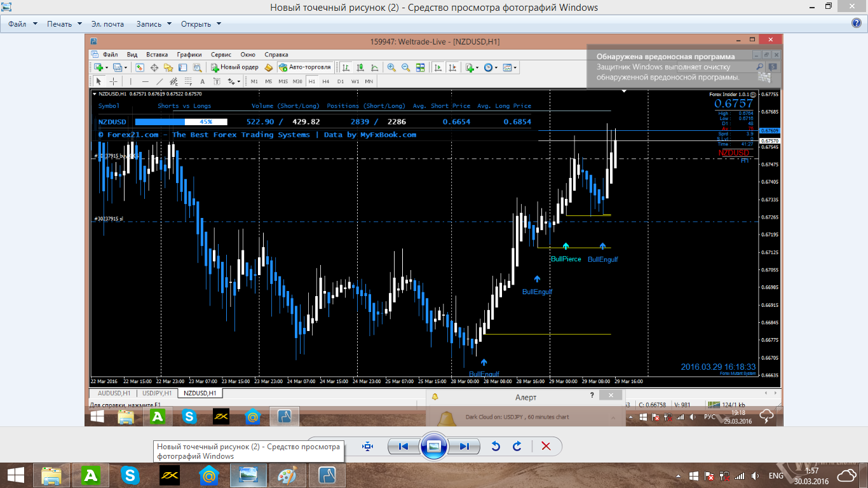
Task: Select the MN timeframe button
Action: [x=369, y=81]
